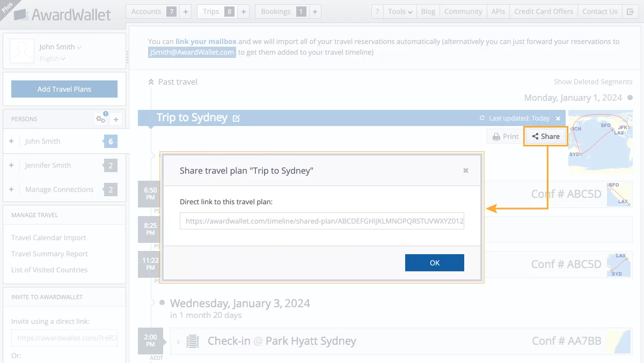Add a new account with plus icon

[185, 11]
